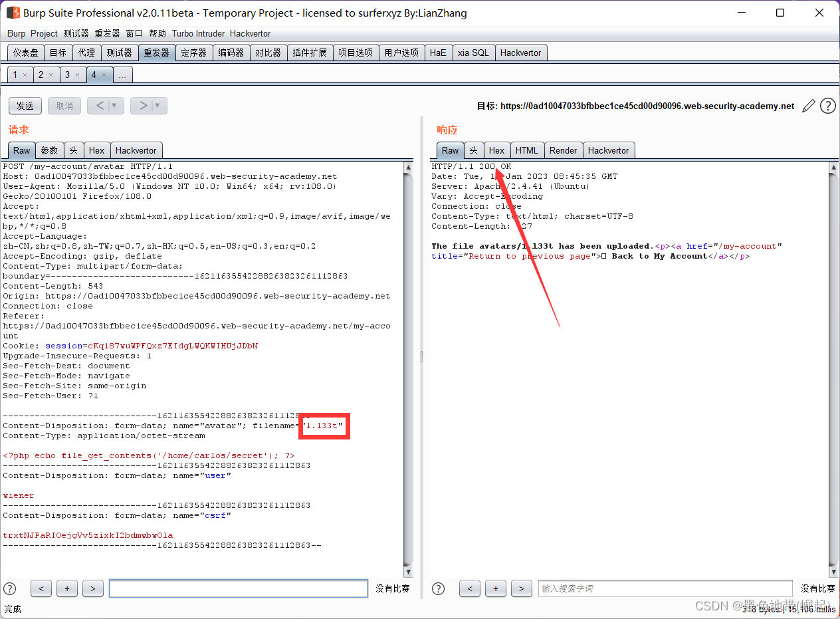Close repeater tab 2
The height and width of the screenshot is (619, 840).
coord(51,75)
